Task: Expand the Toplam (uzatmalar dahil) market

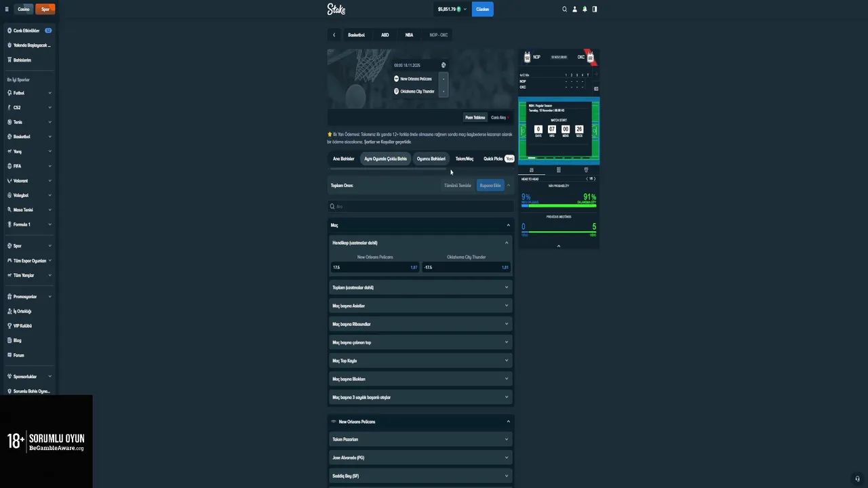Action: [420, 287]
